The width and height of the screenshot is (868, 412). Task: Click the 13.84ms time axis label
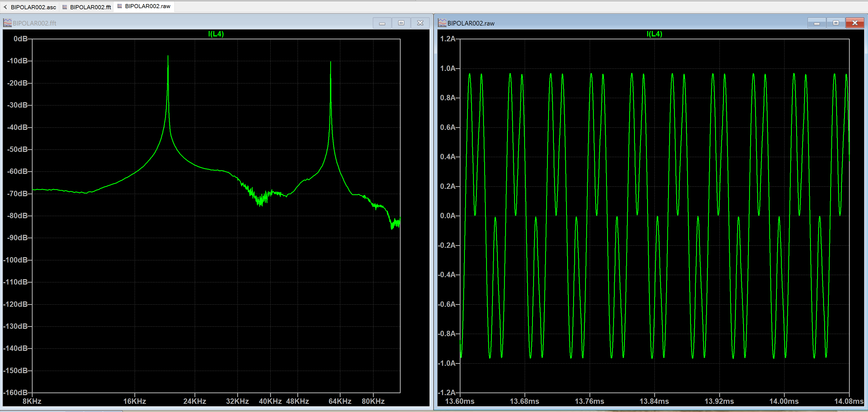click(654, 401)
